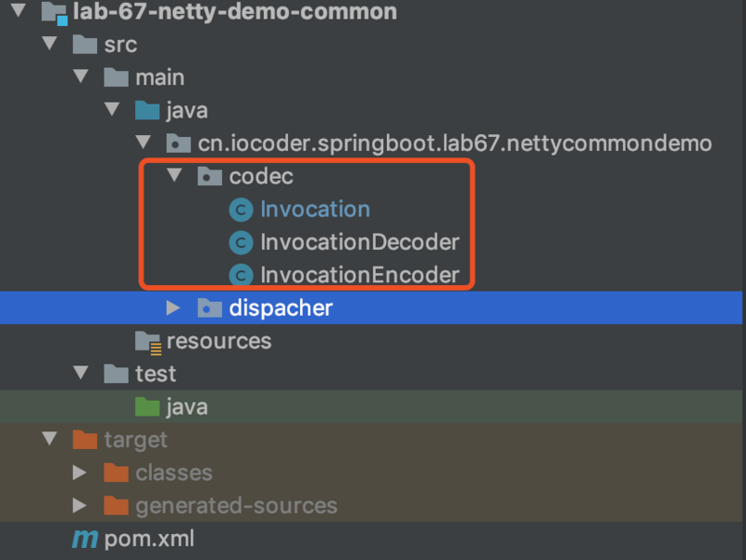The image size is (746, 560).
Task: Collapse the src folder
Action: pos(48,44)
